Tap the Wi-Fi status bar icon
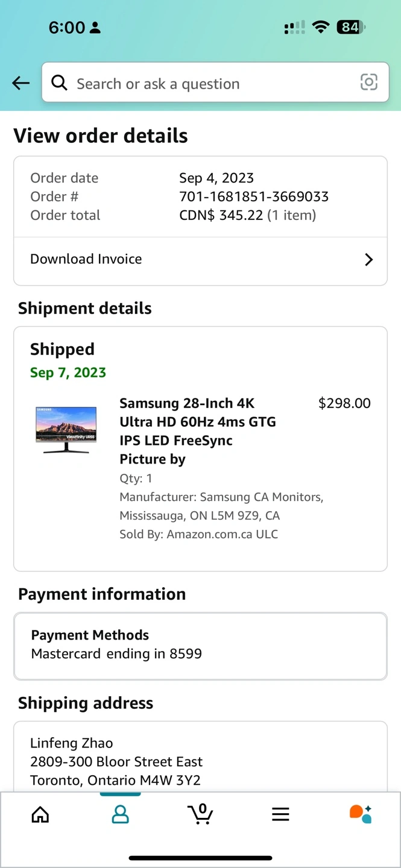 click(321, 27)
